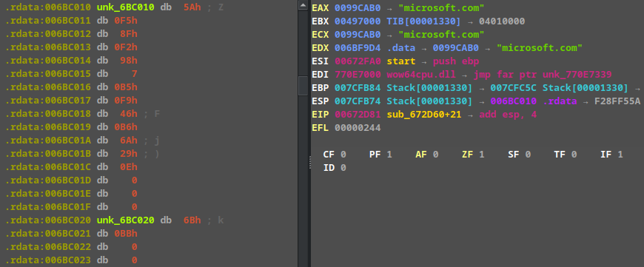
Task: Click byte value 46h at 006BC018
Action: (129, 114)
